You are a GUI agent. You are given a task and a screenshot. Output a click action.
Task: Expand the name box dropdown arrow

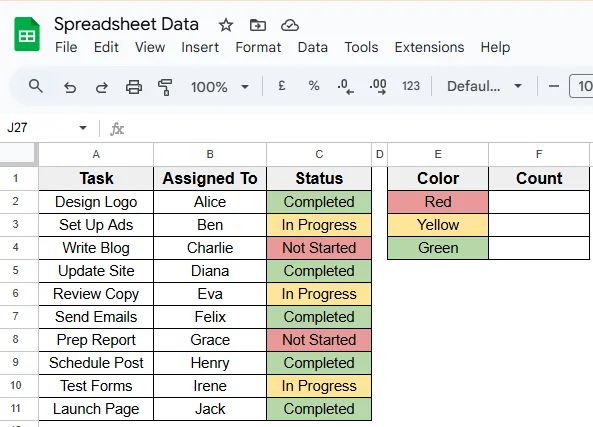[x=83, y=128]
